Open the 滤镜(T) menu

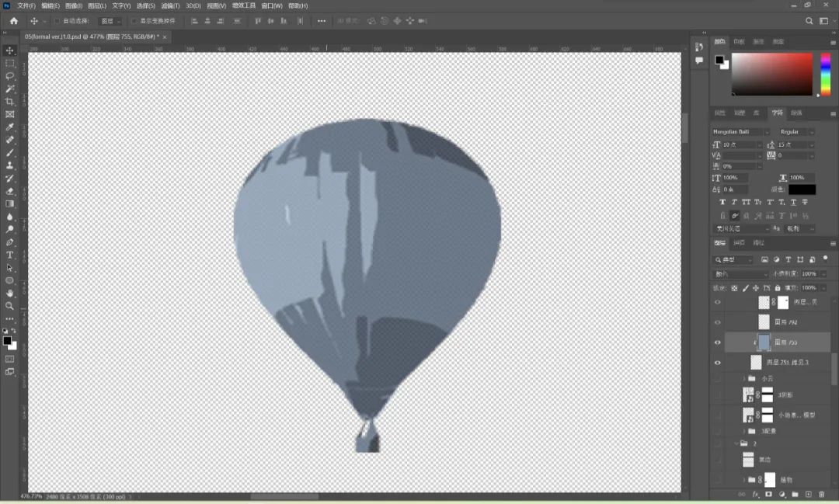(170, 6)
